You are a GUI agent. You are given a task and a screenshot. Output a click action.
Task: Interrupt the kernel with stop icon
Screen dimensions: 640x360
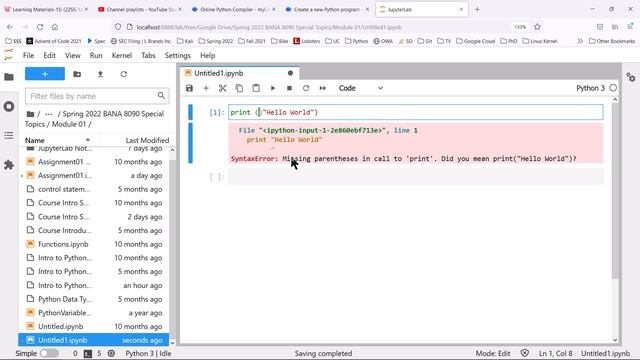coord(289,88)
